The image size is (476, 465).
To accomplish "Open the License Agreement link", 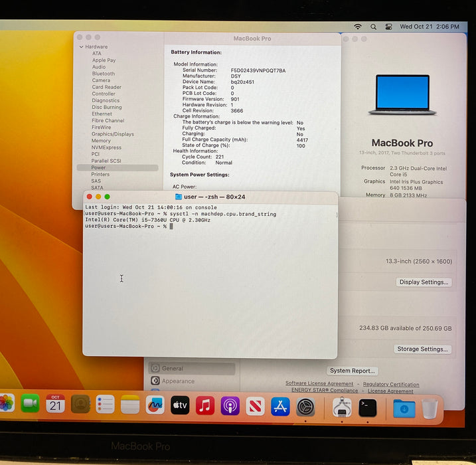I will pyautogui.click(x=390, y=391).
